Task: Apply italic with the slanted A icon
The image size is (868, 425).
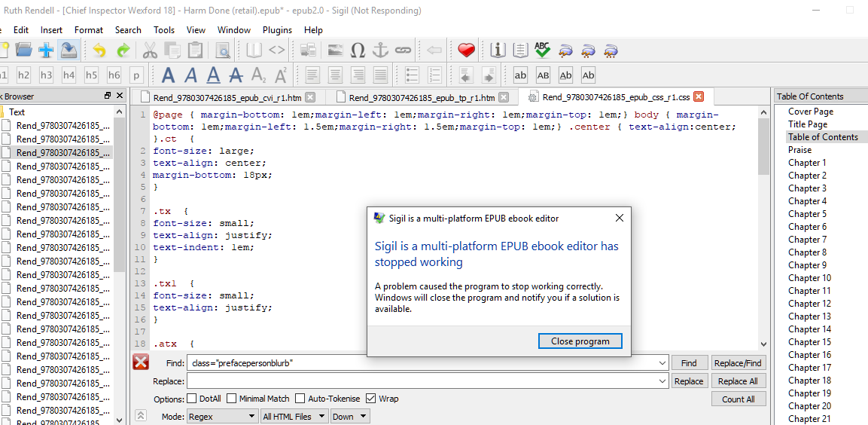Action: tap(191, 75)
